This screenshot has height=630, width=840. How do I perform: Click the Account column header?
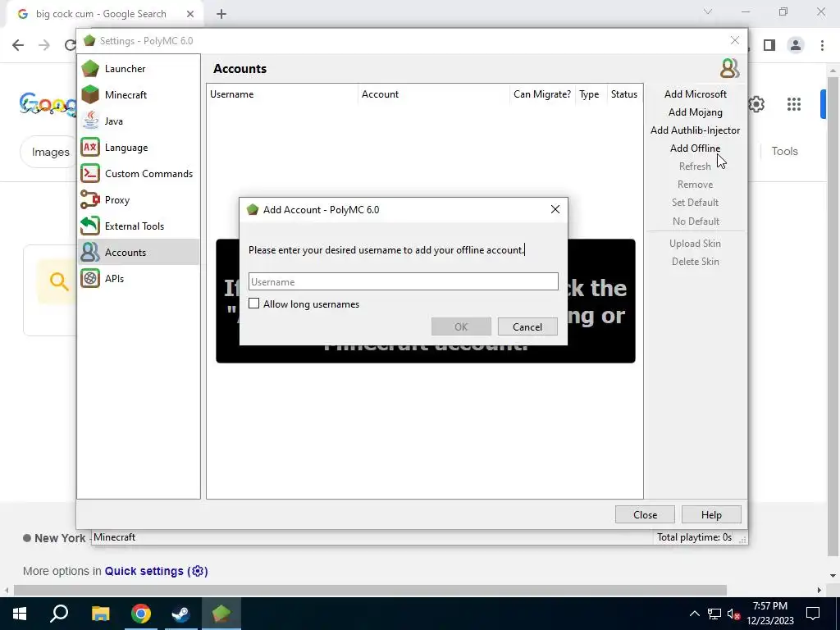pyautogui.click(x=434, y=94)
